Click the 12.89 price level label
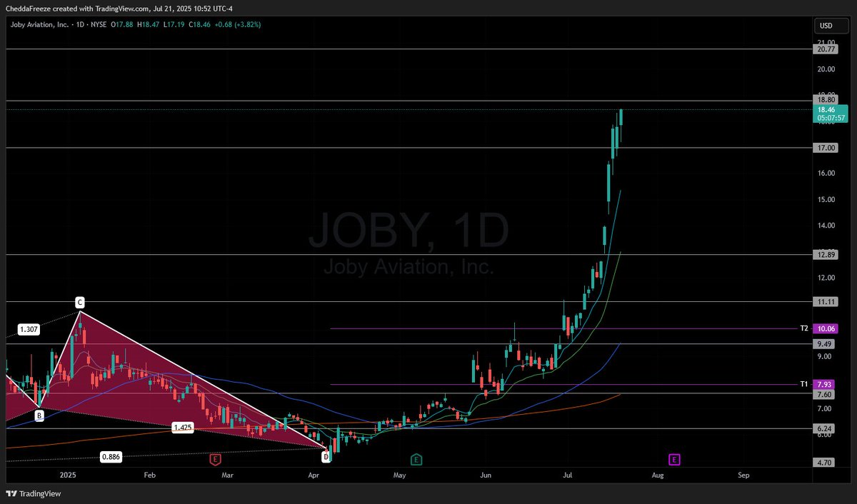 tap(825, 255)
